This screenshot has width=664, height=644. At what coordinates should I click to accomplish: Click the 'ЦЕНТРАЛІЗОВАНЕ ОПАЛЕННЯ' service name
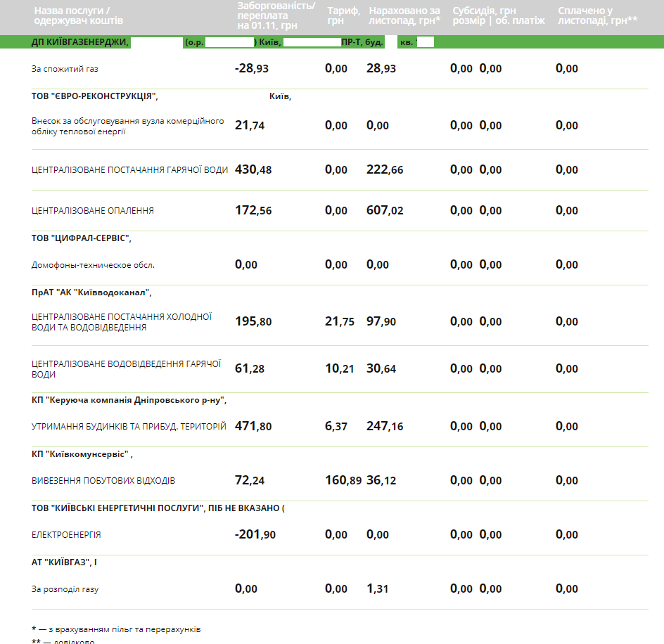93,211
